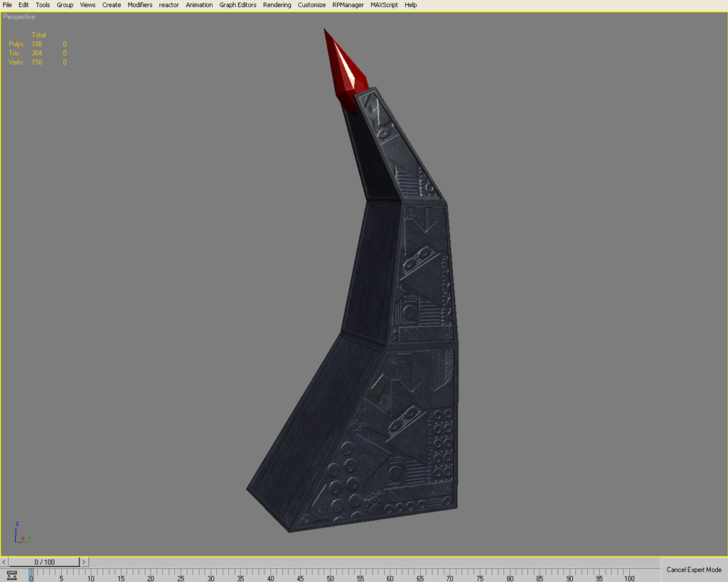Open the RPManager menu
The image size is (728, 582).
348,5
